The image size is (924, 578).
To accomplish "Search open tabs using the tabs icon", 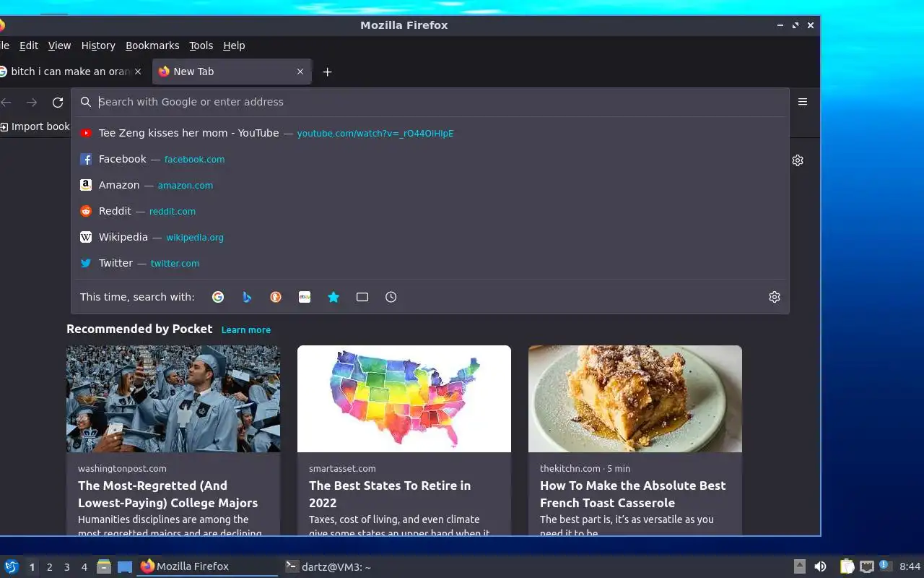I will point(362,297).
